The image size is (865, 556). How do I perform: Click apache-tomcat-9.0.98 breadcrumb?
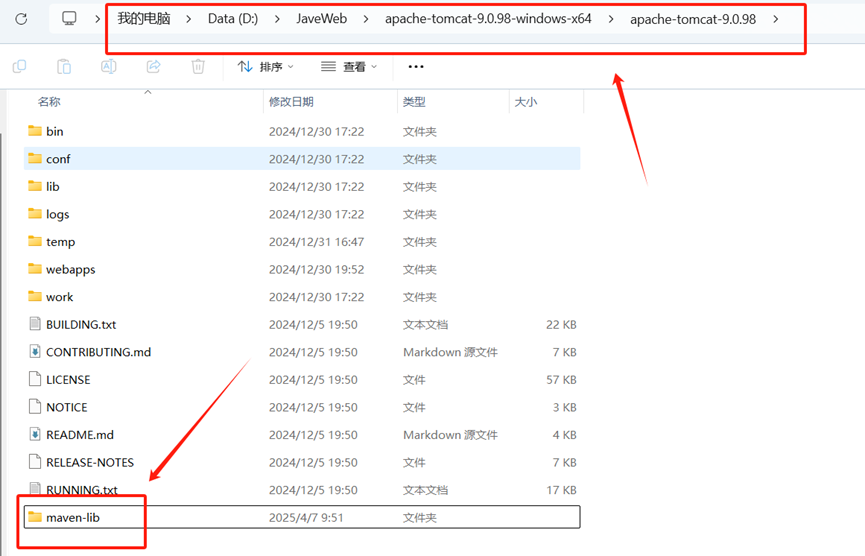click(693, 19)
